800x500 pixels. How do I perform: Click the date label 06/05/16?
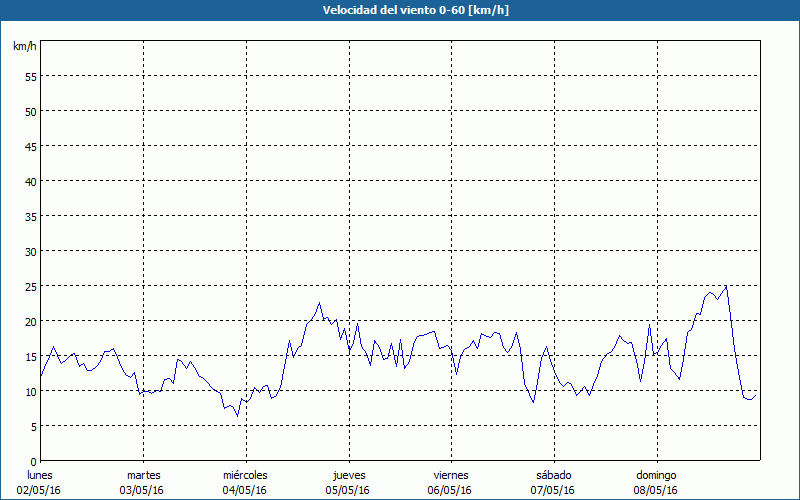click(451, 490)
